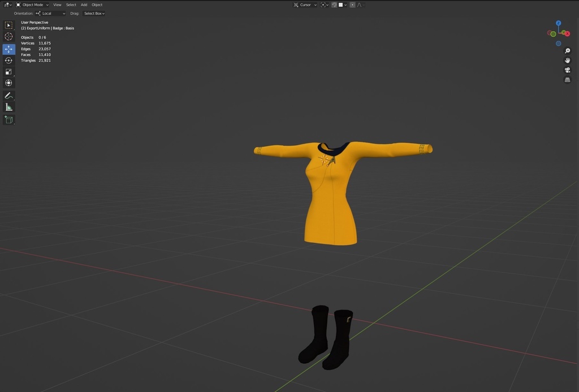Select the Transform tool
The image size is (579, 392).
[x=9, y=82]
